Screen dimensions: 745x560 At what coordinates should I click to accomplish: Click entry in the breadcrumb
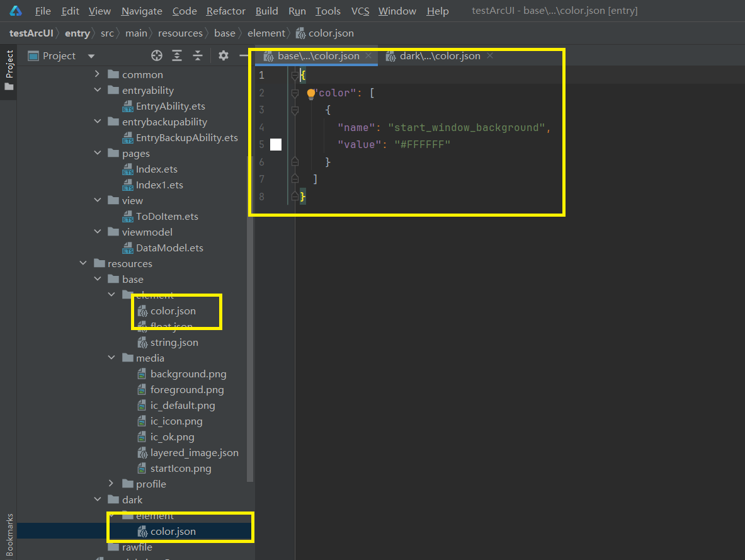tap(77, 33)
